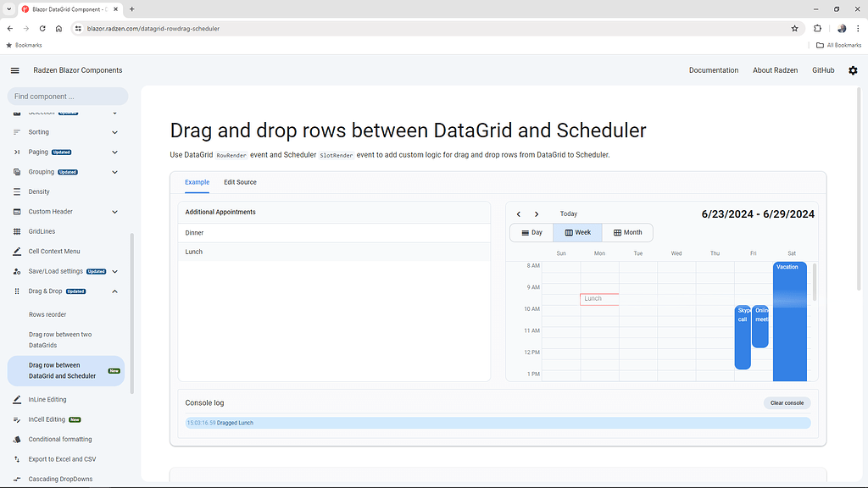This screenshot has width=868, height=488.
Task: Switch scheduler to Day view
Action: click(531, 232)
